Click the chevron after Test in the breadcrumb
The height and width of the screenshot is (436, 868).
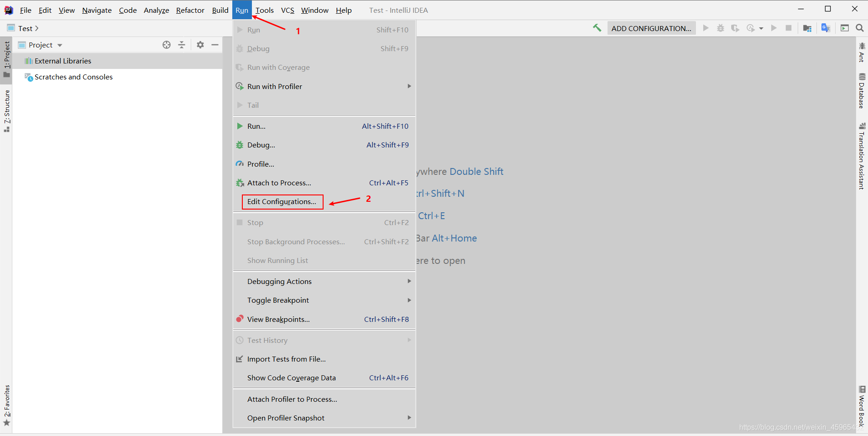click(x=37, y=28)
